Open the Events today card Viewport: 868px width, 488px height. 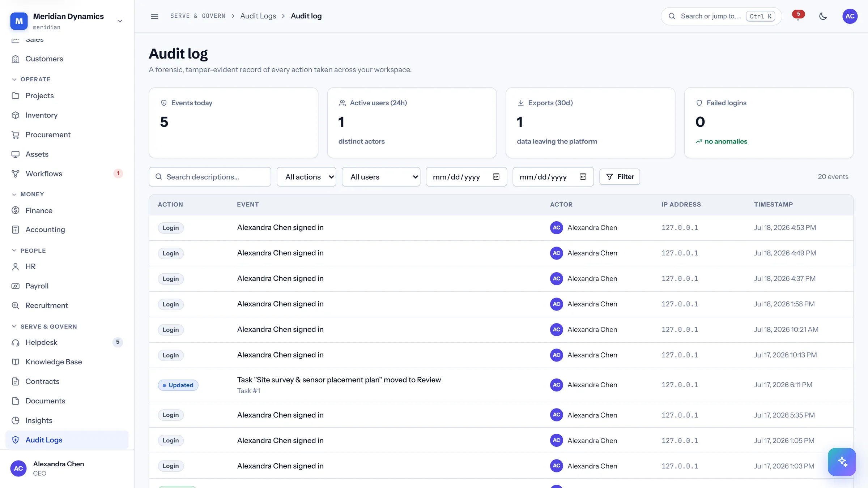[x=233, y=123]
